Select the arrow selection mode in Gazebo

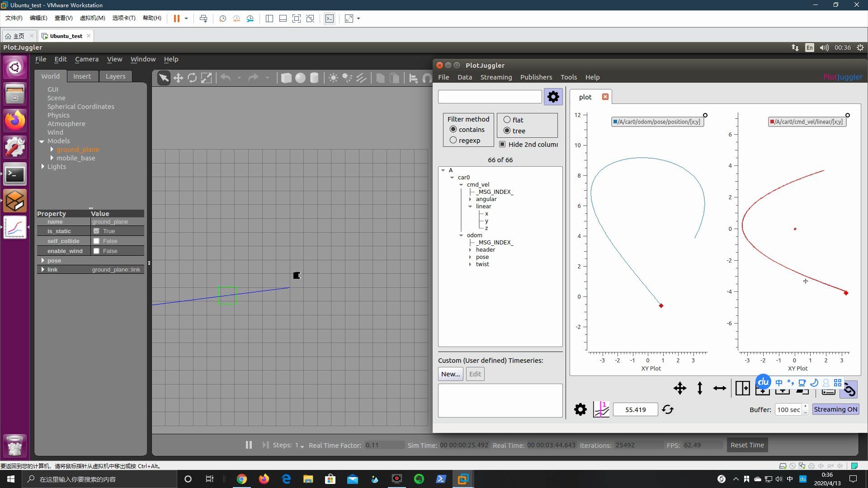[164, 78]
